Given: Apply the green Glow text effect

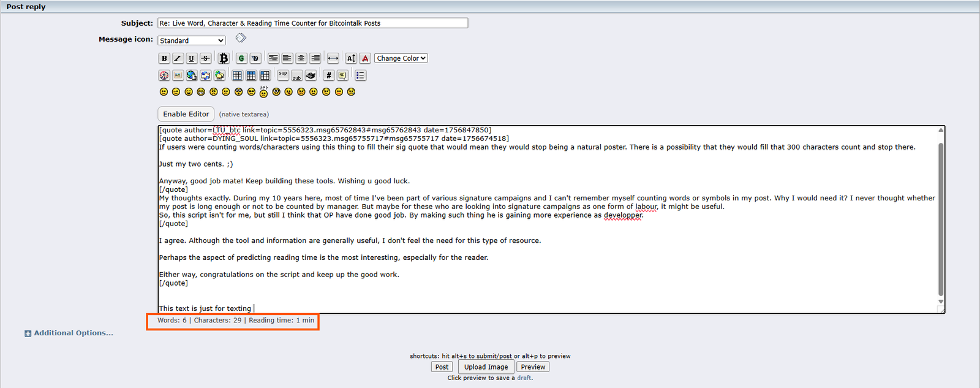Looking at the screenshot, I should (241, 58).
